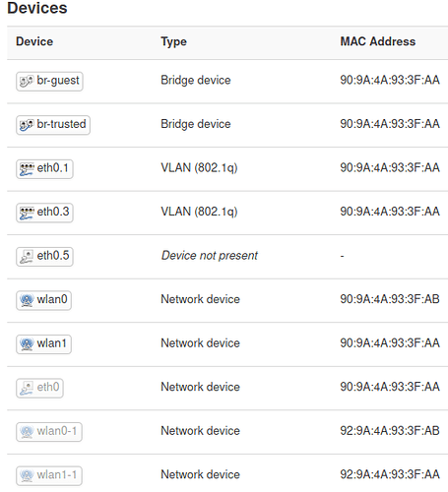Image resolution: width=448 pixels, height=492 pixels.
Task: Click the Devices section heading
Action: [x=37, y=8]
